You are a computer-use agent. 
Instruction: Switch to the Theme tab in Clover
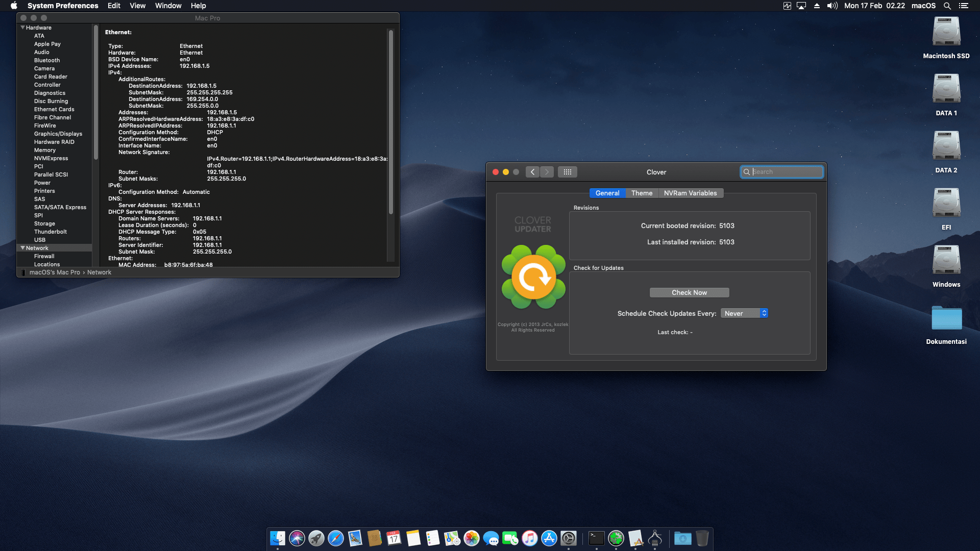tap(642, 193)
